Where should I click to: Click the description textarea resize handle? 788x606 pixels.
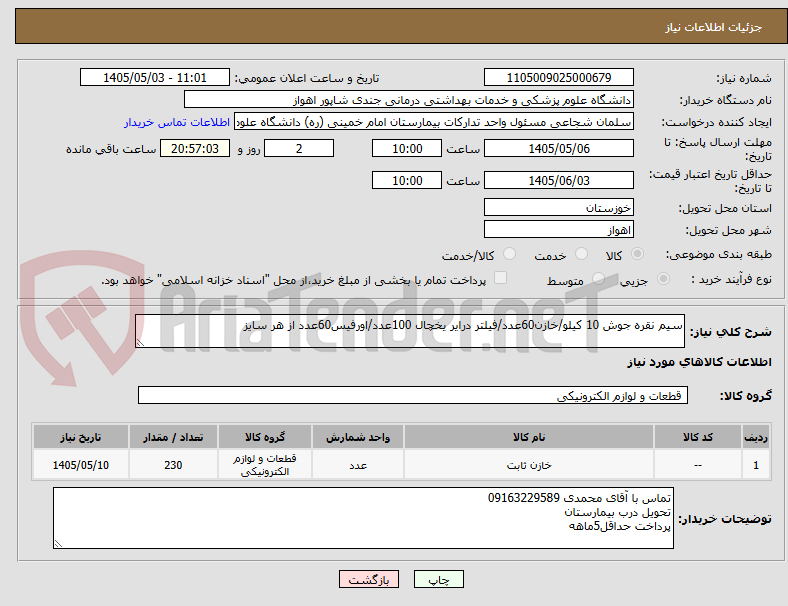click(140, 343)
